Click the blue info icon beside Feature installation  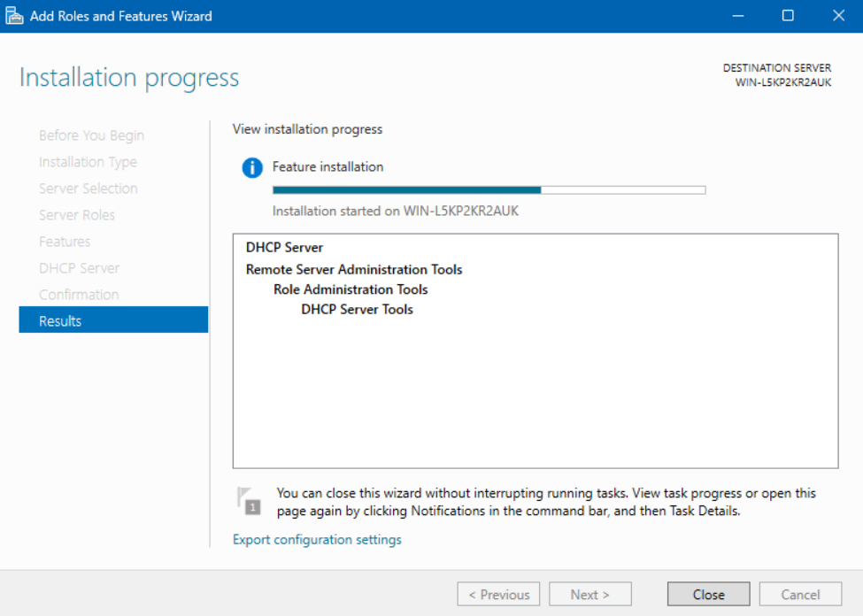click(252, 167)
